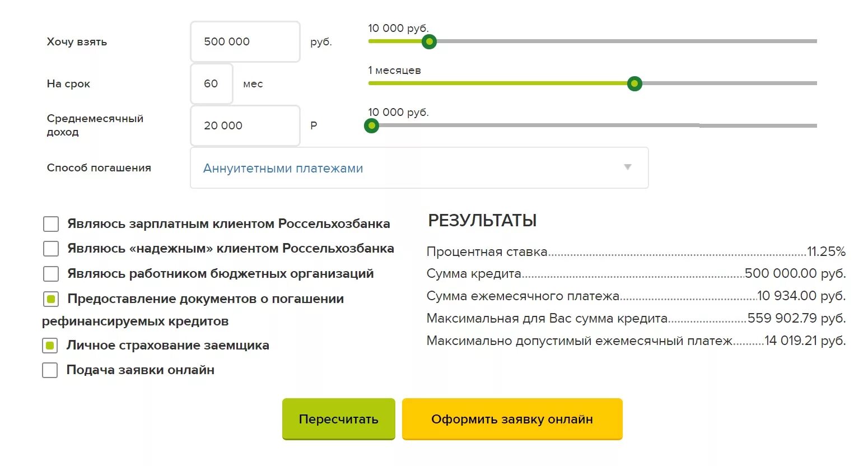Click the monthly income slider handle
Screen dimensions: 868x466
coord(371,125)
